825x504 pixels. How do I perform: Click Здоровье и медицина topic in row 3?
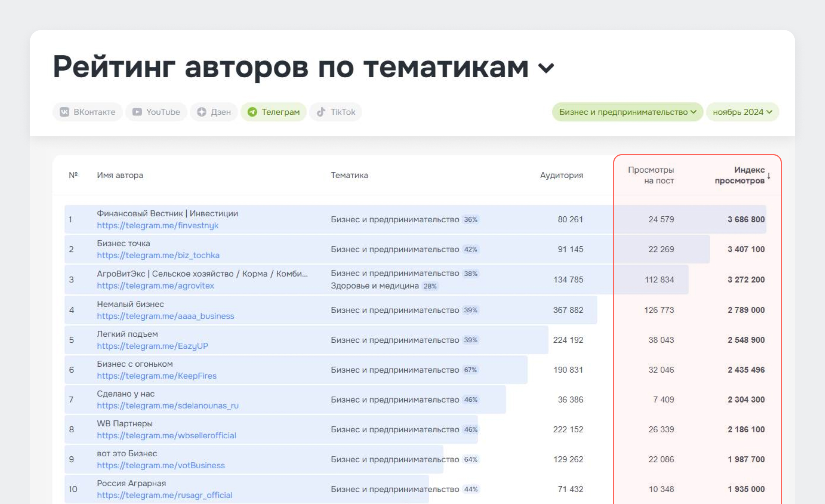click(x=375, y=286)
